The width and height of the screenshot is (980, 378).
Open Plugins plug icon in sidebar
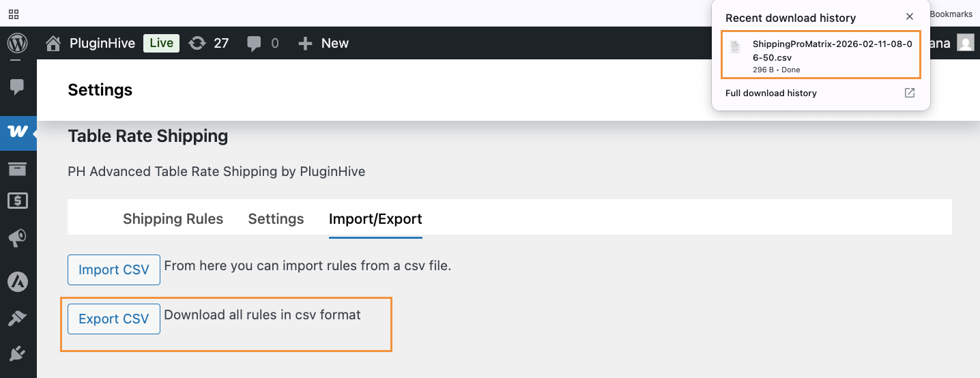pyautogui.click(x=18, y=353)
